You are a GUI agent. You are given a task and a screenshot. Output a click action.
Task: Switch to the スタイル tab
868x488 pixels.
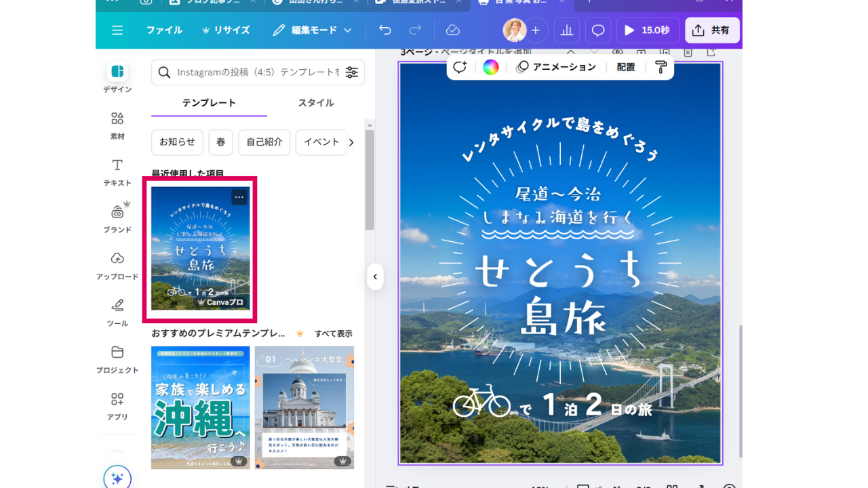316,103
